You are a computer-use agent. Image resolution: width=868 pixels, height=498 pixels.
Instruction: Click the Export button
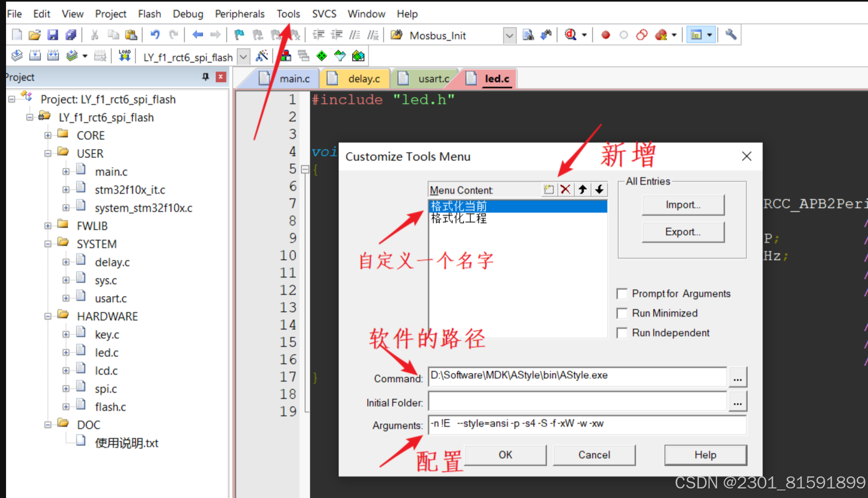click(x=682, y=232)
